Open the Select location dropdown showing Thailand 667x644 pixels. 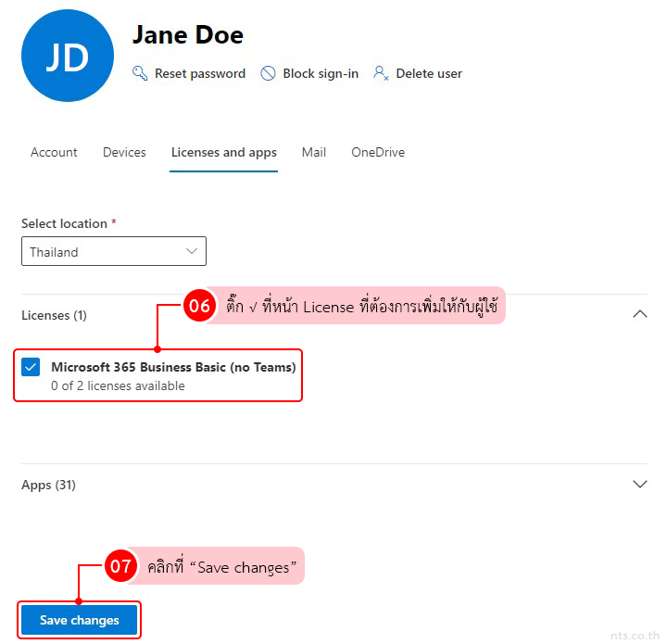pos(113,252)
